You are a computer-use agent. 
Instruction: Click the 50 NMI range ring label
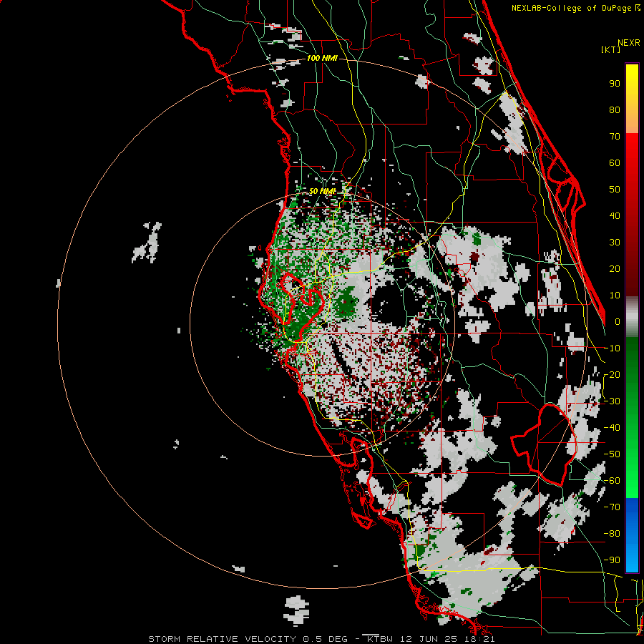click(323, 191)
